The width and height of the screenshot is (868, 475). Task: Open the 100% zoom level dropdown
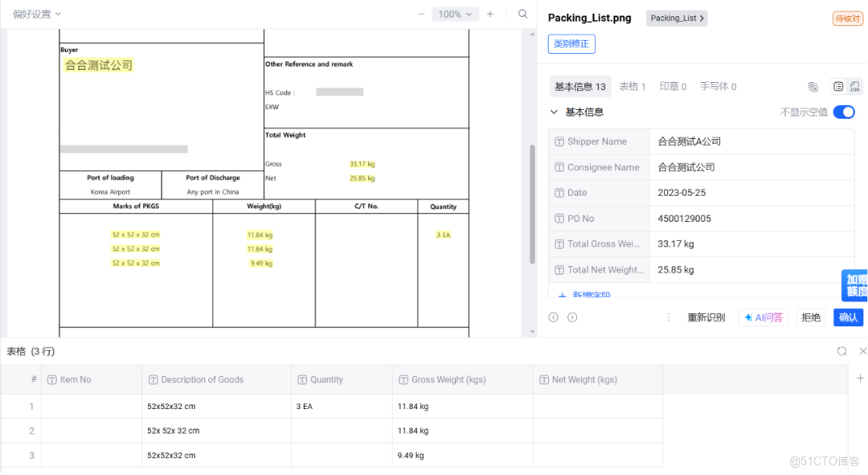tap(456, 14)
